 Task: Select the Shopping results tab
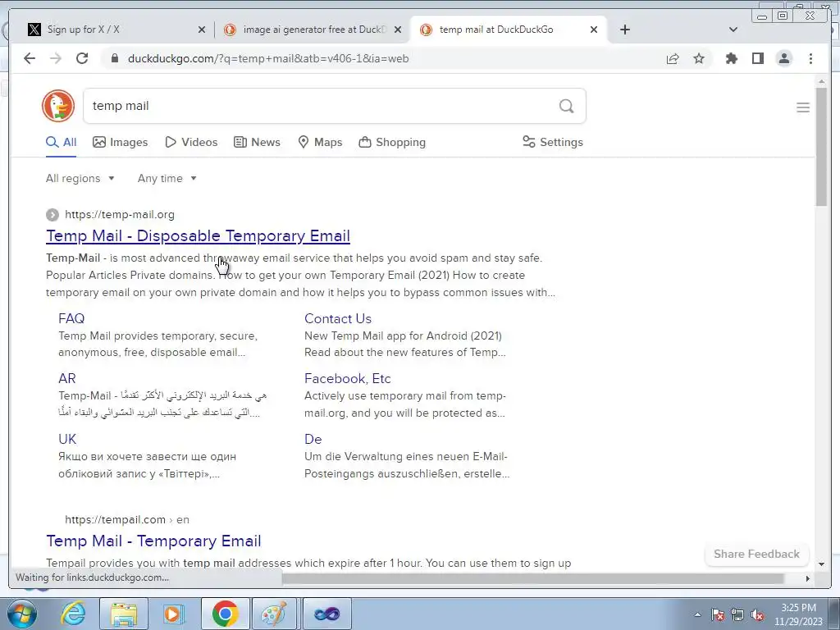[x=392, y=142]
